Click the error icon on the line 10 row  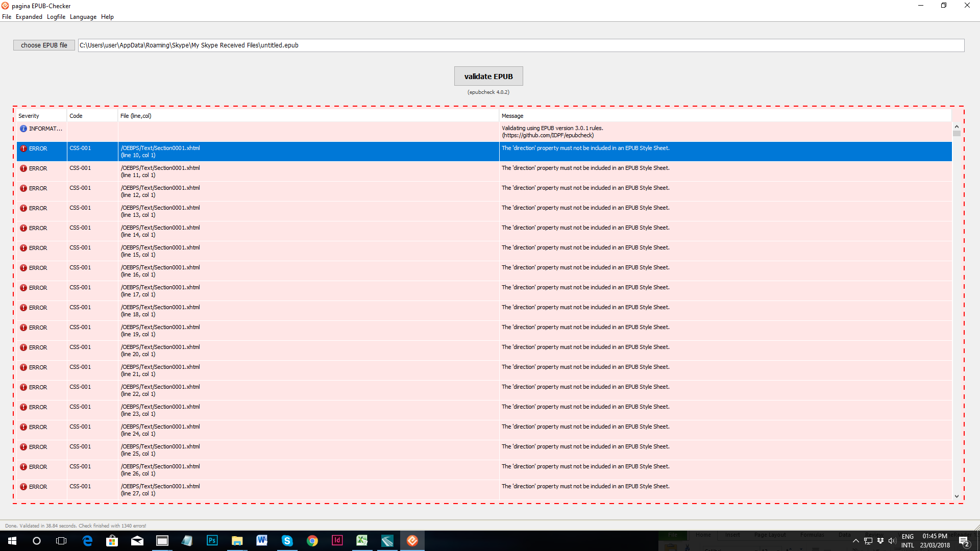click(23, 148)
